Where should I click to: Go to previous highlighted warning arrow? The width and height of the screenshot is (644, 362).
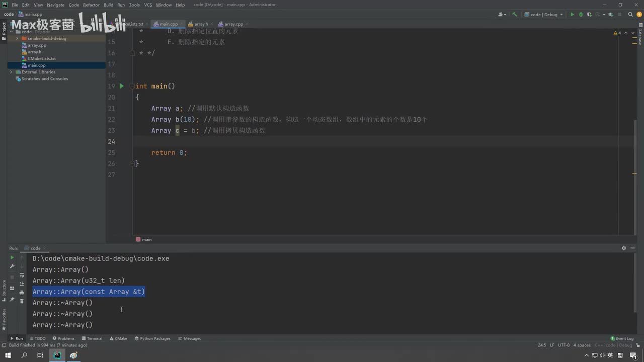626,33
